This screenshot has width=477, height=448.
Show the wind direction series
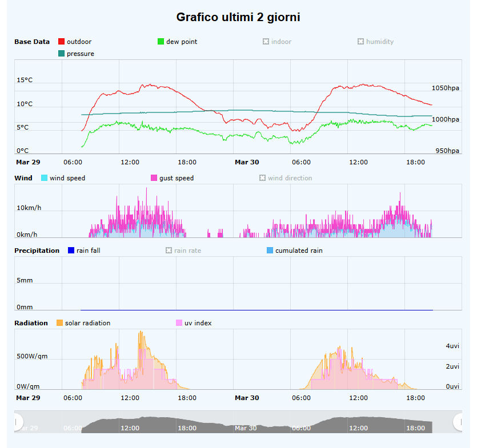(263, 178)
